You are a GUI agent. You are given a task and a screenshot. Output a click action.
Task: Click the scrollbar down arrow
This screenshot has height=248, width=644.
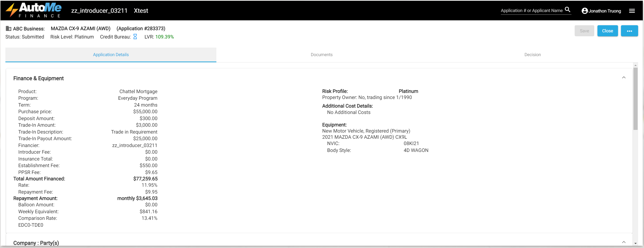[x=635, y=243]
